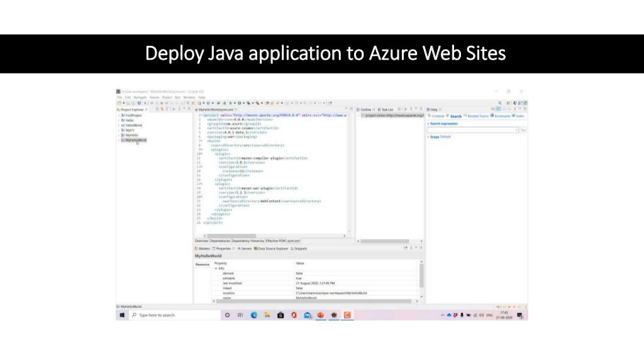The width and height of the screenshot is (644, 362).
Task: Click the 'location' property row
Action: point(316,293)
